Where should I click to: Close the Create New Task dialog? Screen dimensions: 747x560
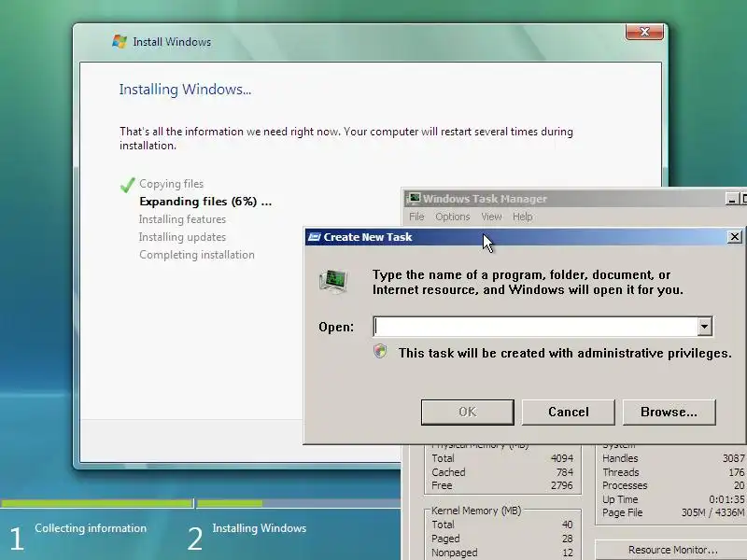(x=734, y=237)
